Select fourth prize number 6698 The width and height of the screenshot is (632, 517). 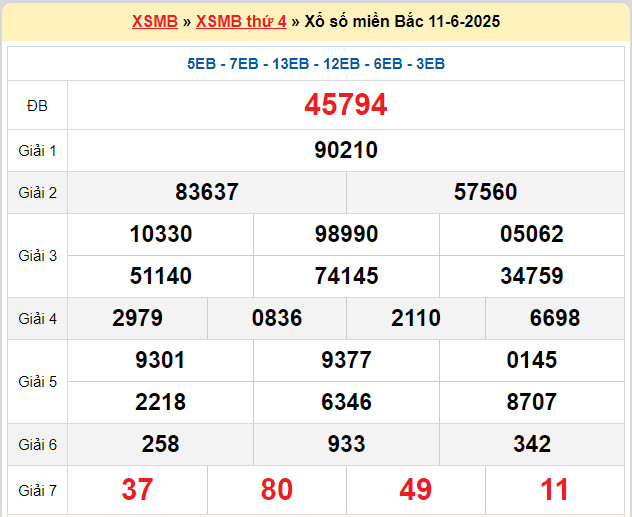555,318
